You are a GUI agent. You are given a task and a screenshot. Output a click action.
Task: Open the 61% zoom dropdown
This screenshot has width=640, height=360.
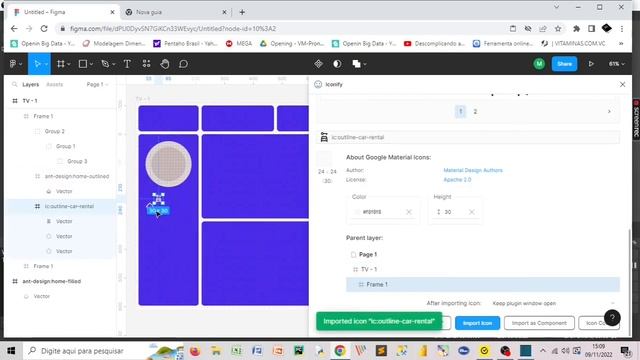click(x=616, y=64)
